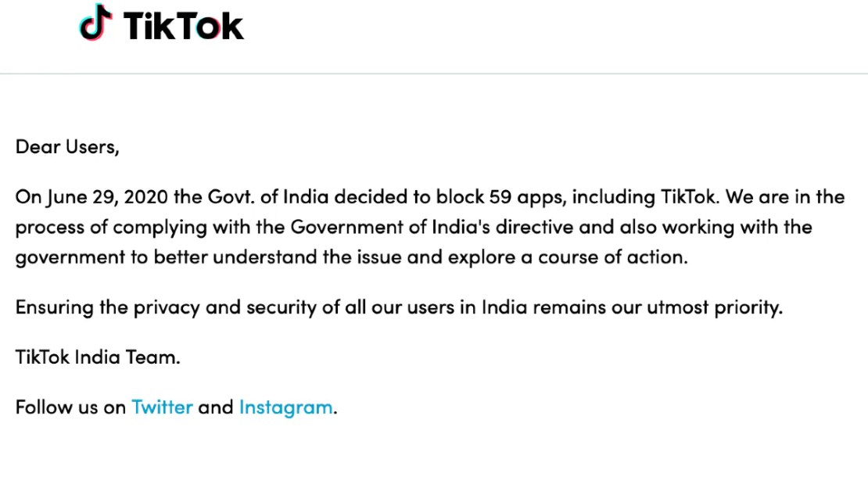Click the TikTok musical note logo icon
This screenshot has height=488, width=868.
coord(95,23)
